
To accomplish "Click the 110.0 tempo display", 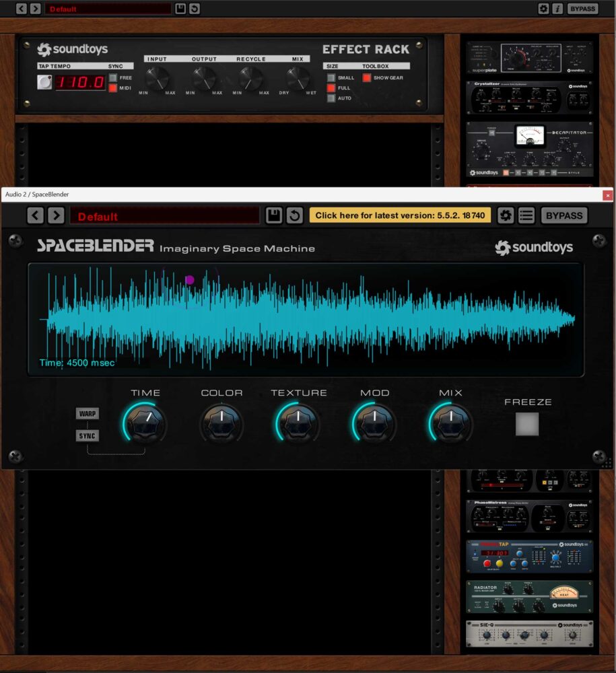I will click(x=80, y=82).
